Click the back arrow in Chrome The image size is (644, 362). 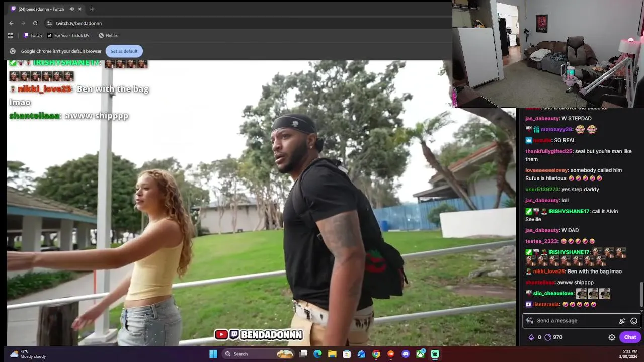point(11,23)
